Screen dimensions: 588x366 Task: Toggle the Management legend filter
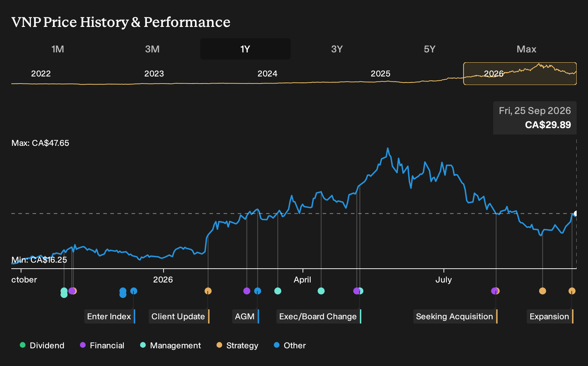[171, 345]
